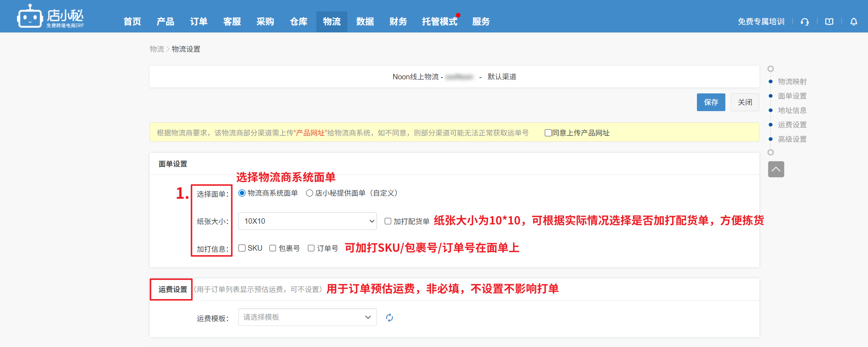Click the scroll-to-top arrow button
This screenshot has height=347, width=868.
[776, 169]
